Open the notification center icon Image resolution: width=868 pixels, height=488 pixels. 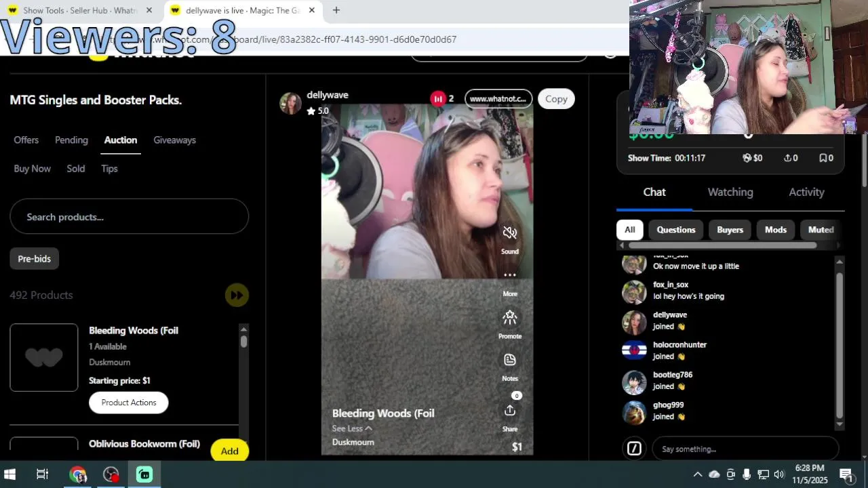click(x=846, y=474)
